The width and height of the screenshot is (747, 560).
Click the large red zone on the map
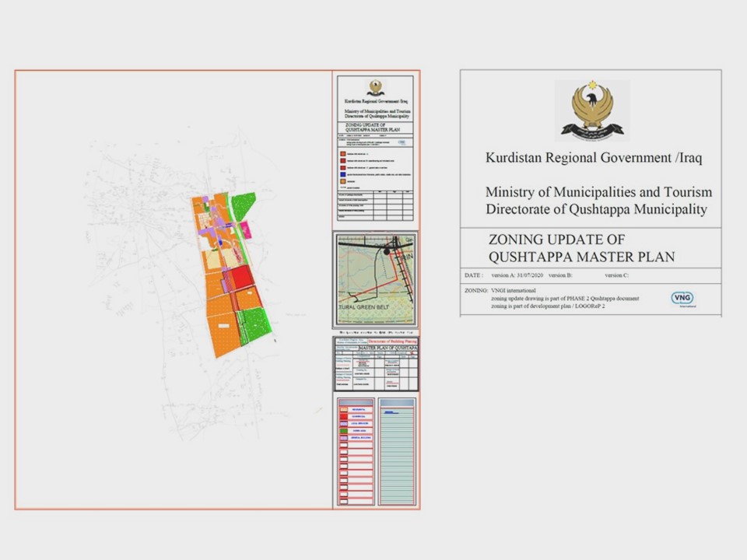pyautogui.click(x=240, y=278)
